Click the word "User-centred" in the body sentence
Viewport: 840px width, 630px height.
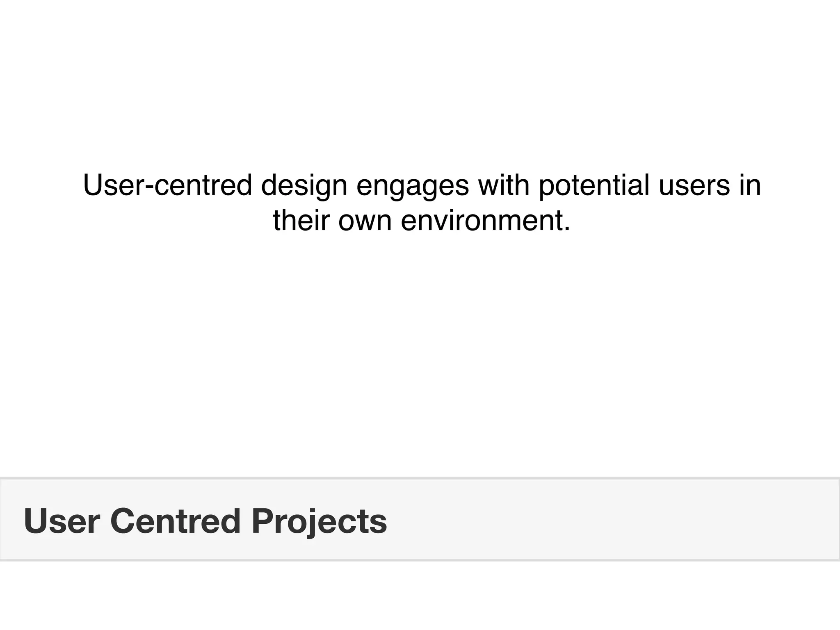(x=167, y=185)
